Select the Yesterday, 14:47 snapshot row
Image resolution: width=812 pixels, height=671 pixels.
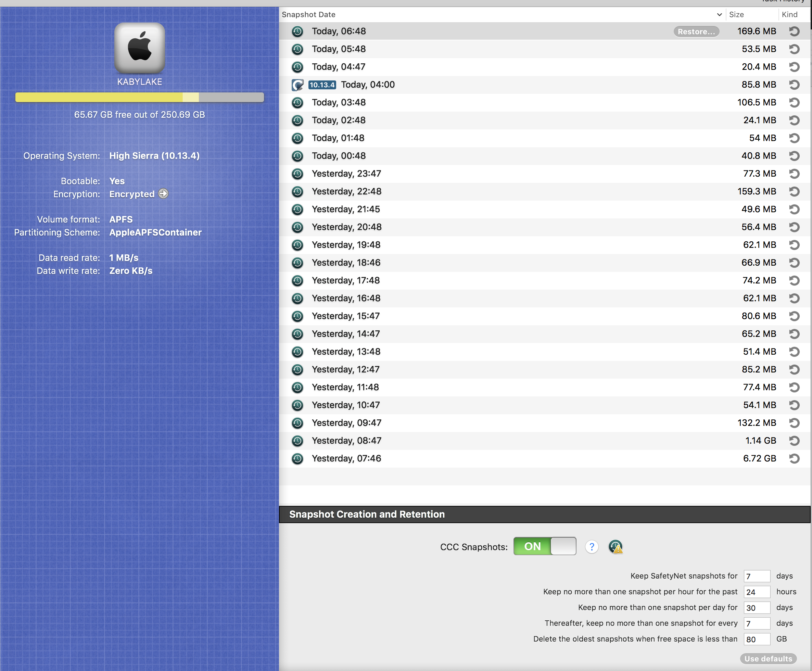click(545, 333)
